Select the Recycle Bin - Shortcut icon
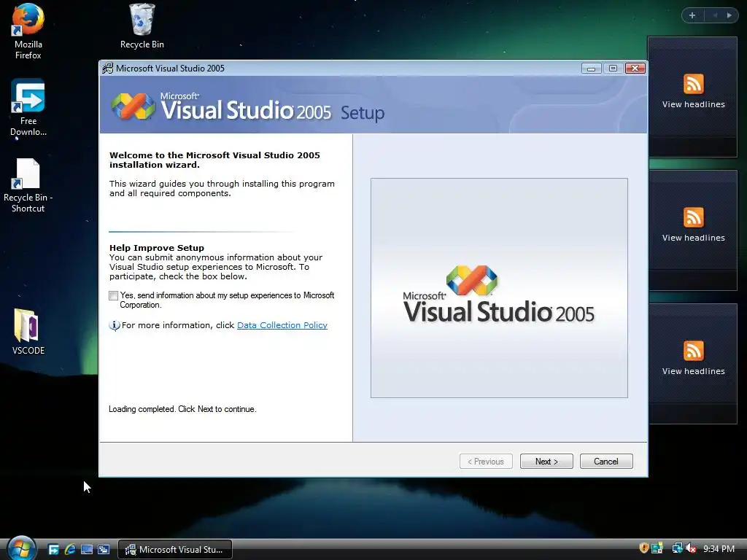 point(28,184)
